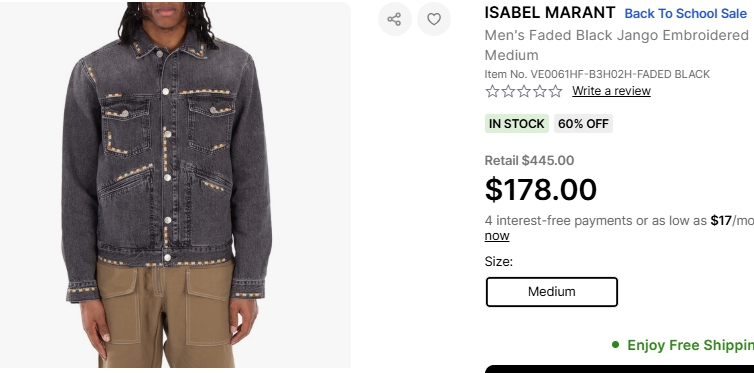Click the $178.00 sale price

[x=540, y=189]
